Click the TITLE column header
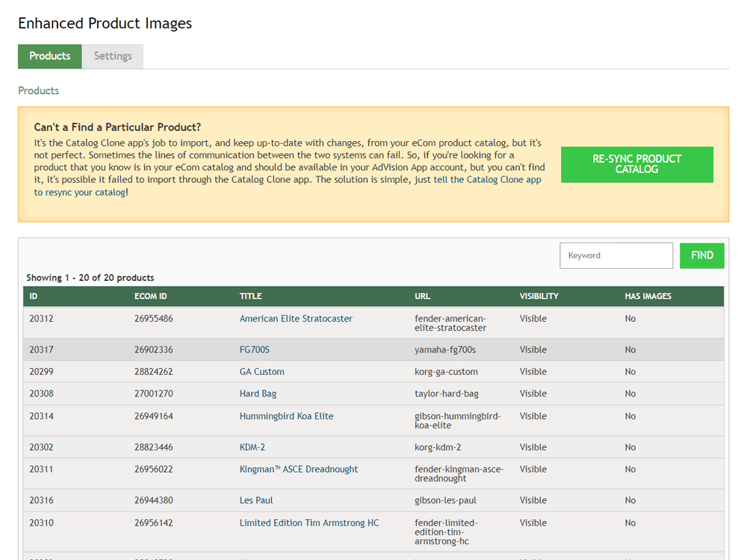 pyautogui.click(x=250, y=296)
